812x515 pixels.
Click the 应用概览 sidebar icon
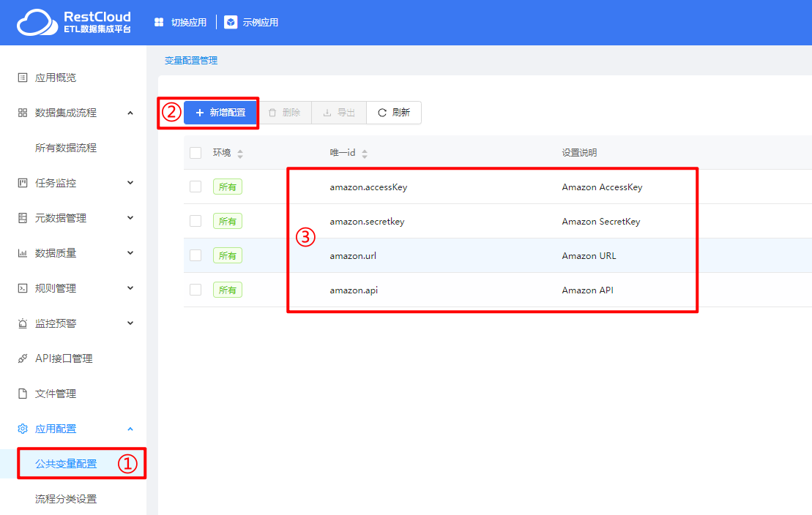tap(23, 78)
